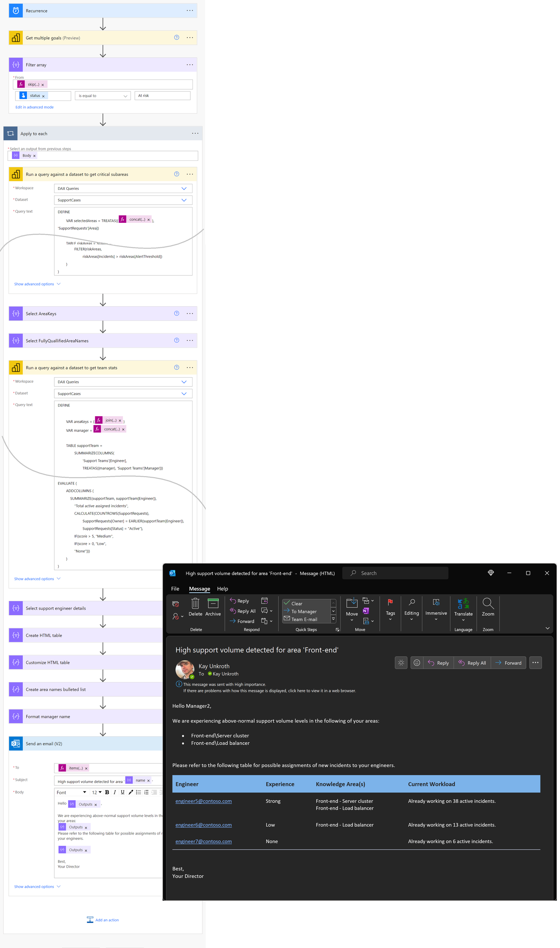Click the blue Engineer table header cell
Screen dimensions: 560x948
coord(217,784)
